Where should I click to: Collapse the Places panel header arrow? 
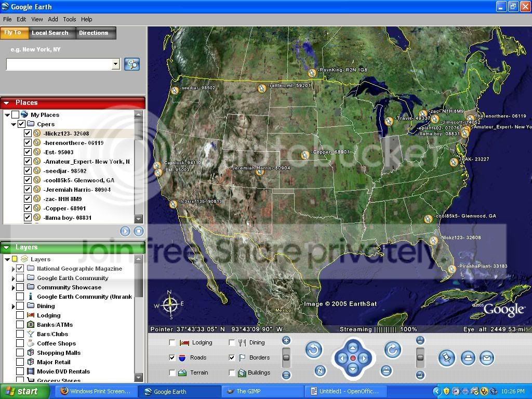(x=6, y=103)
